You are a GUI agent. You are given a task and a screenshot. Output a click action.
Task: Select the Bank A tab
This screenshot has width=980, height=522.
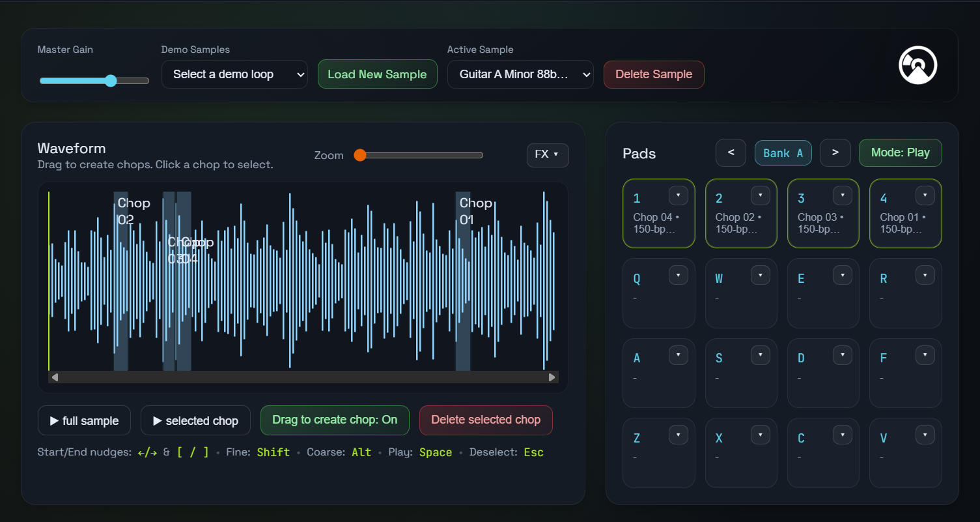tap(783, 152)
